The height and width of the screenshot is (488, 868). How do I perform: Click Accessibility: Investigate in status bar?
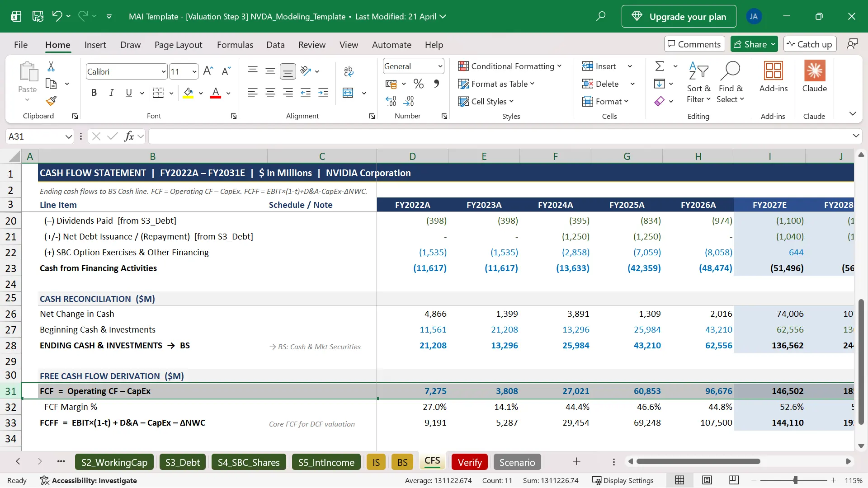click(x=89, y=480)
